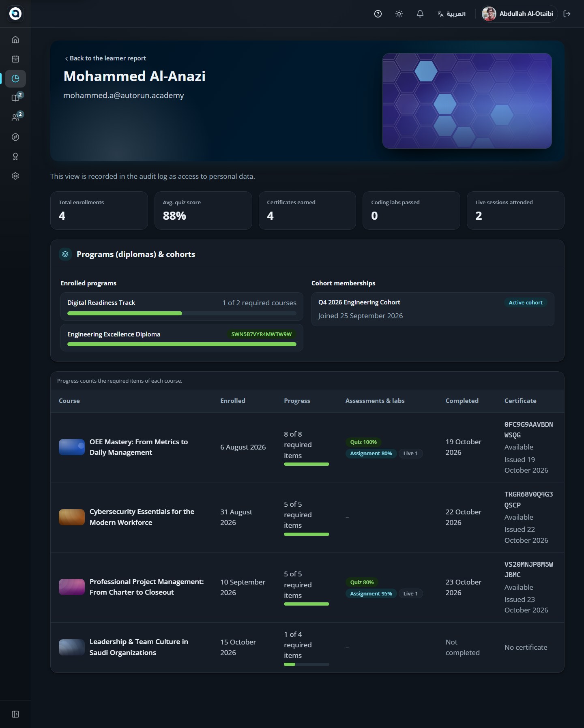Screen dimensions: 584x728
Task: Click the Course column header
Action: click(x=69, y=401)
